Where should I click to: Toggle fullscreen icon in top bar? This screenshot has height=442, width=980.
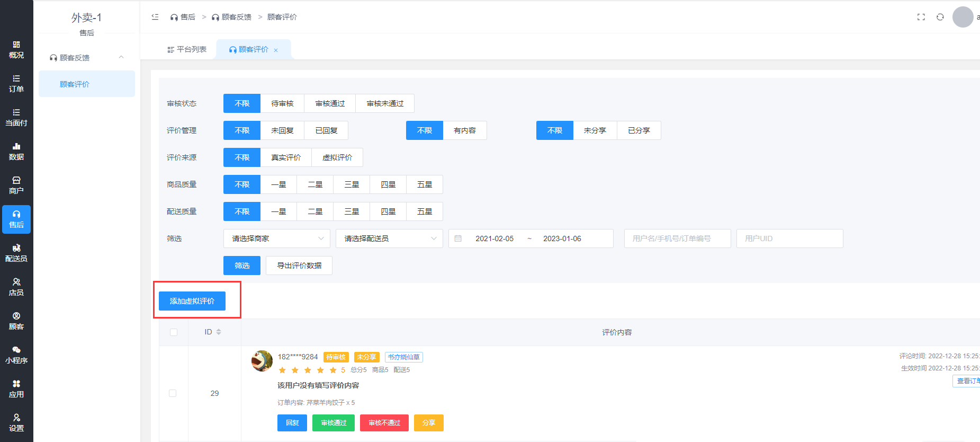click(921, 17)
